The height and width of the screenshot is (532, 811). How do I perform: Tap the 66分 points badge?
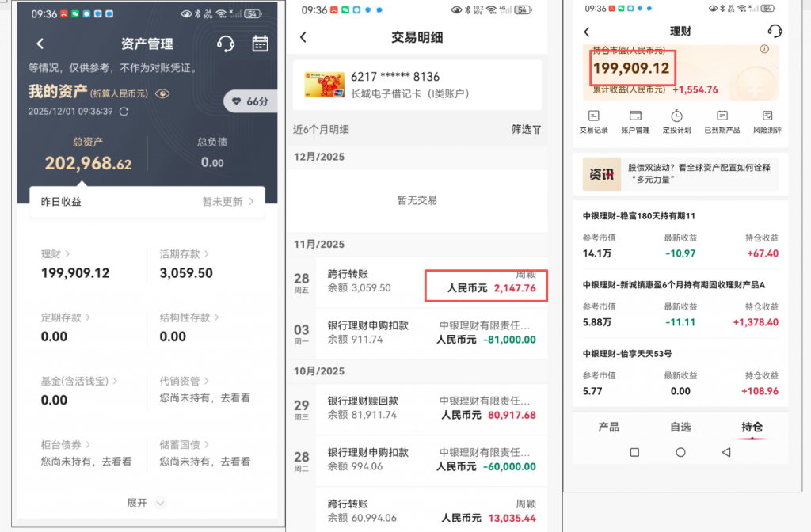pyautogui.click(x=249, y=101)
